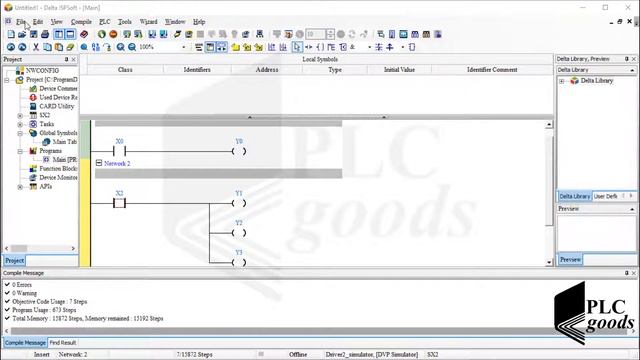
Task: Click the Paste clipboard icon
Action: click(x=59, y=47)
